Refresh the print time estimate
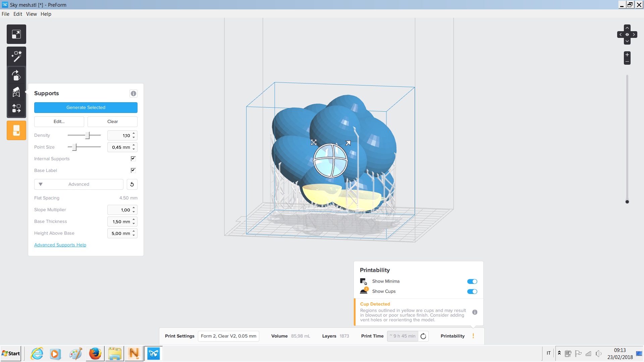Viewport: 644px width, 362px height. click(x=423, y=336)
